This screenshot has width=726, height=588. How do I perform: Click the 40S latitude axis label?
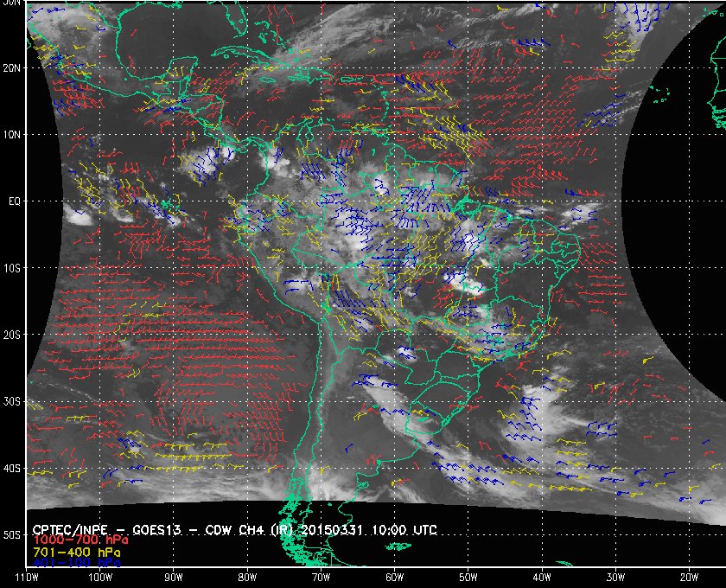pyautogui.click(x=12, y=468)
